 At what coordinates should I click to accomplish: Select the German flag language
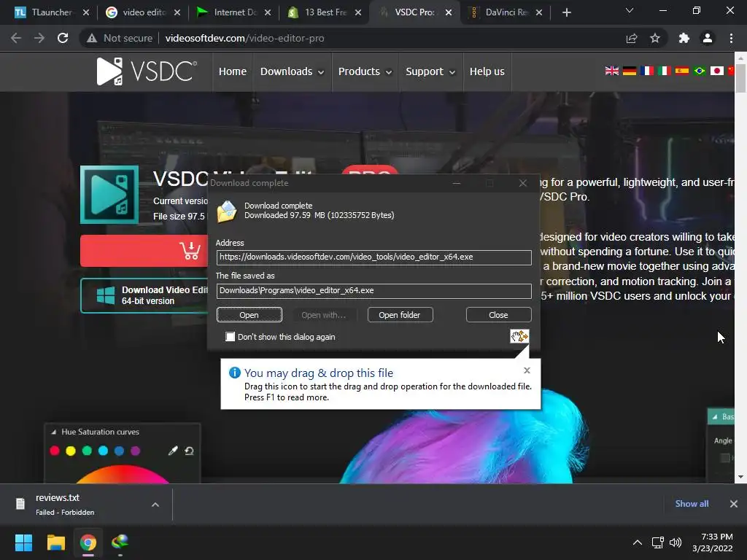point(630,71)
